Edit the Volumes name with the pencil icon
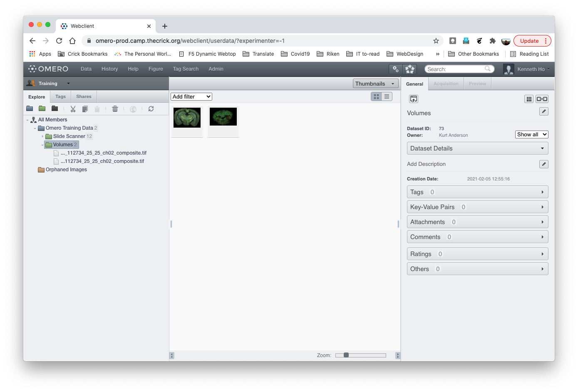This screenshot has width=578, height=392. coord(543,111)
